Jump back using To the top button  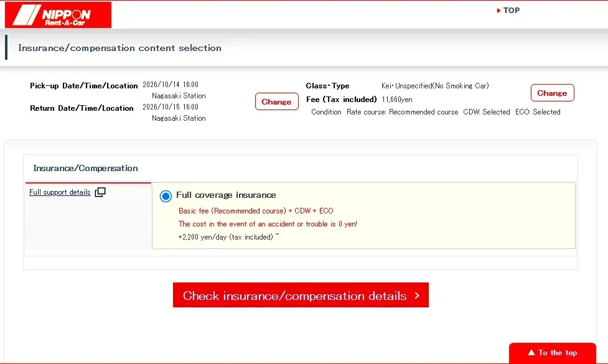(552, 353)
